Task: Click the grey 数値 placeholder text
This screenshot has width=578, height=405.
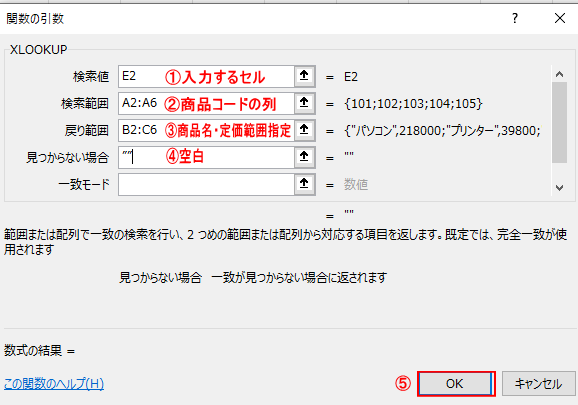Action: tap(356, 184)
